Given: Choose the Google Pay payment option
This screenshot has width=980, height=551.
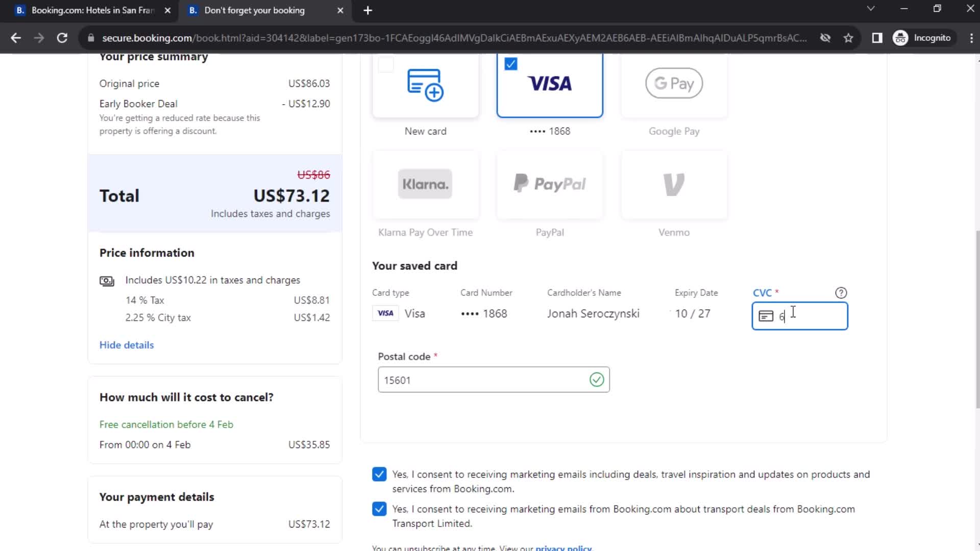Looking at the screenshot, I should coord(674,84).
